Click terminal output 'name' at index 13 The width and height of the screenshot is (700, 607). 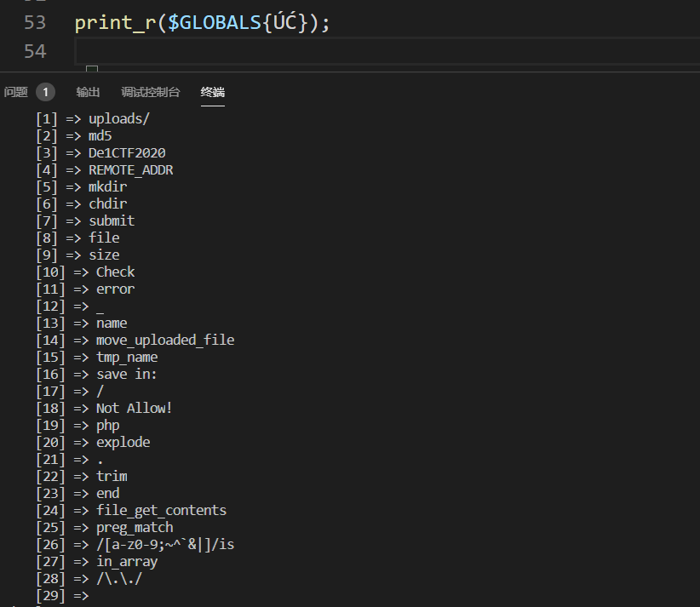(112, 324)
